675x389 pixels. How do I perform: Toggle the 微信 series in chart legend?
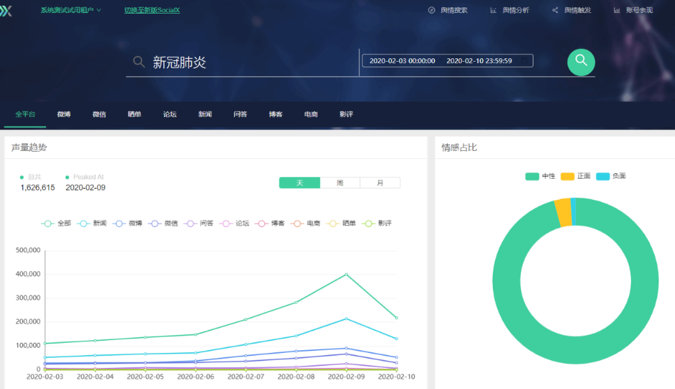[x=164, y=223]
